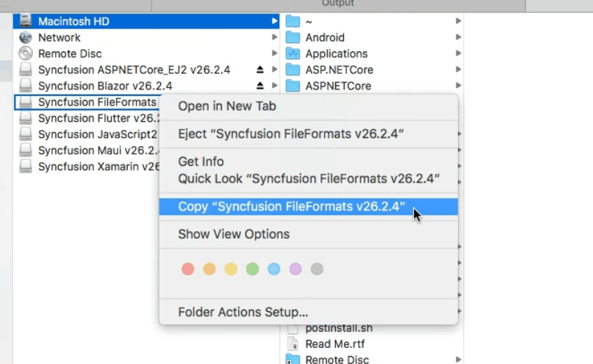Expand the Applications folder arrow
The image size is (593, 364).
pos(458,54)
